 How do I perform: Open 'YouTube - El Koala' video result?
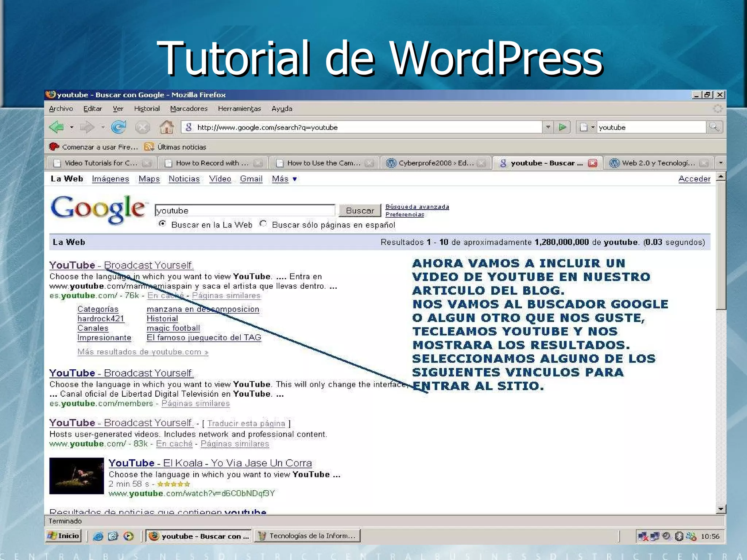click(210, 463)
